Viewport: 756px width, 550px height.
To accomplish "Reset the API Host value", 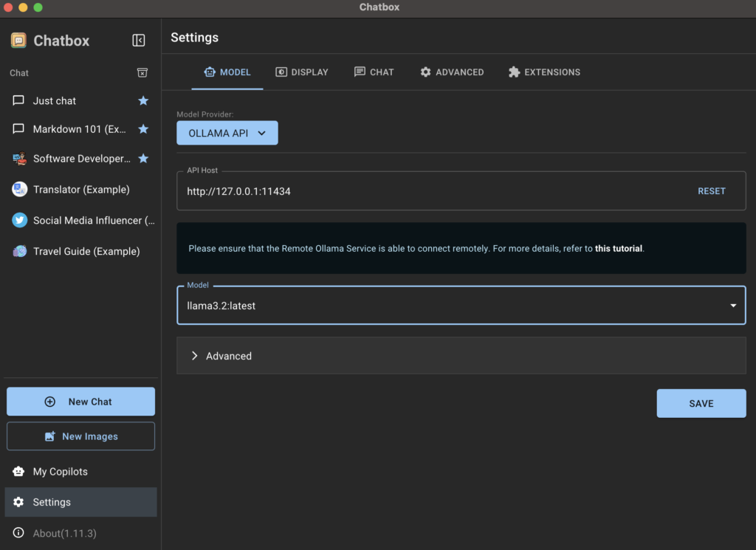I will [x=711, y=191].
